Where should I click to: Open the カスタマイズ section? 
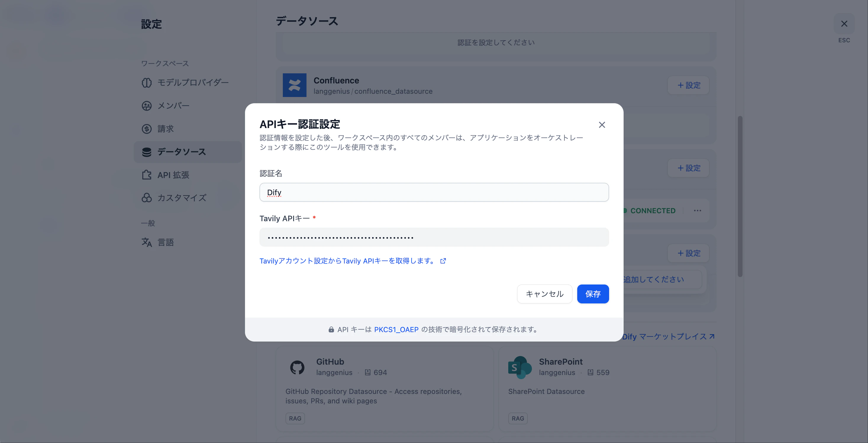[x=188, y=198]
